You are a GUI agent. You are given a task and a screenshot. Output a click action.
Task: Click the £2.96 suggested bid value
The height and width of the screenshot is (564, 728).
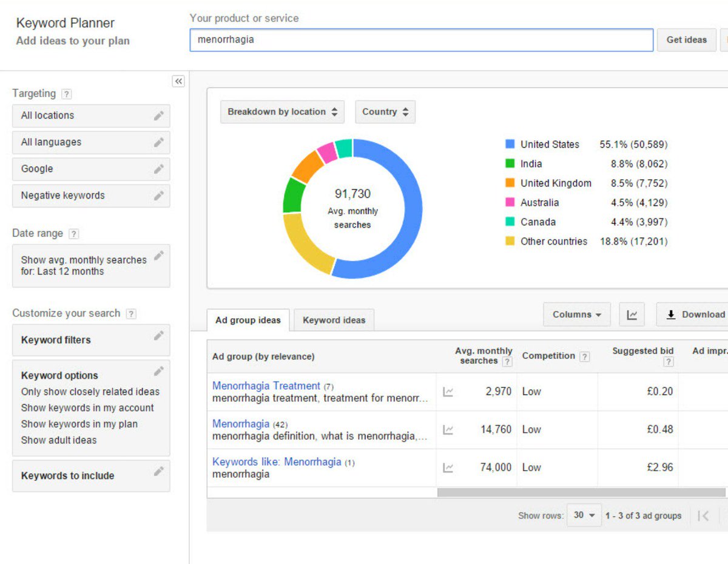tap(660, 468)
